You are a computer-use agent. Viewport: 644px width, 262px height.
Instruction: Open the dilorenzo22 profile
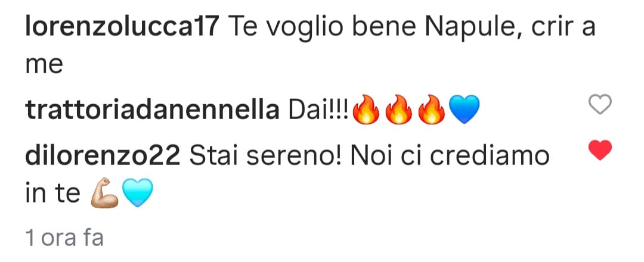(103, 156)
